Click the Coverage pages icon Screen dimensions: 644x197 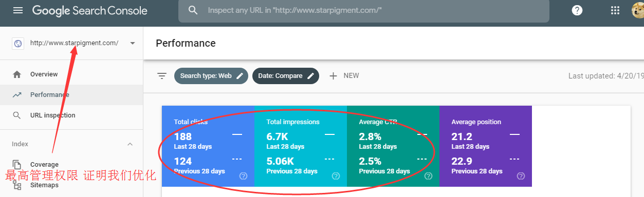point(17,164)
